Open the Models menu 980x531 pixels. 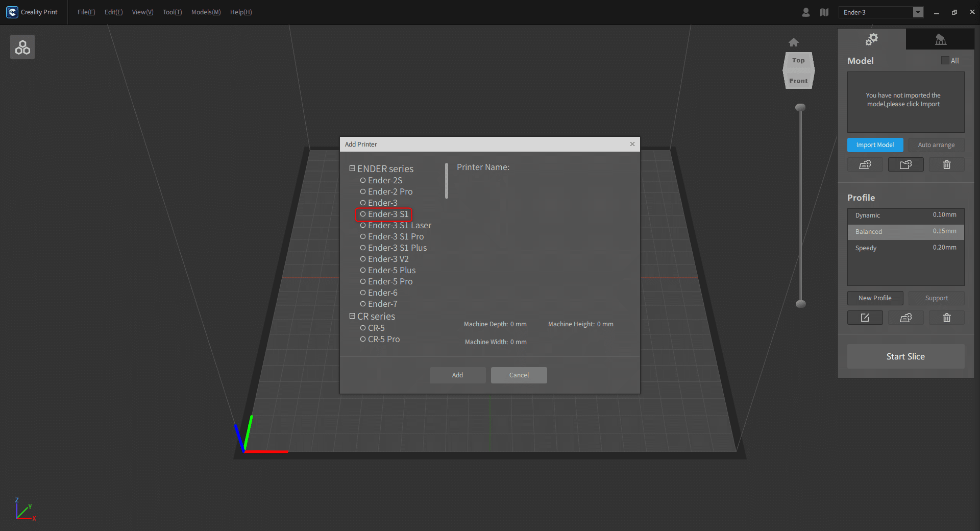[206, 12]
